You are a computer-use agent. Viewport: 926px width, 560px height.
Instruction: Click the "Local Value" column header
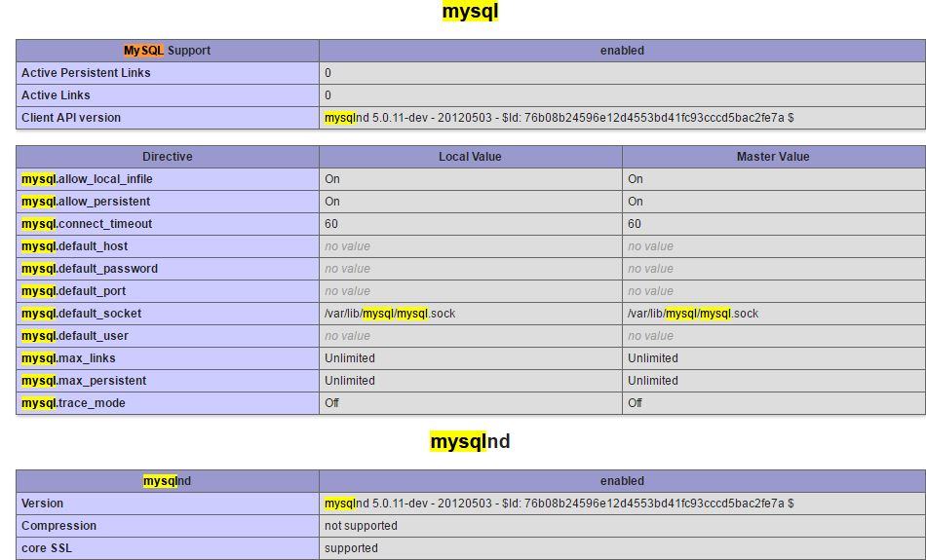(x=470, y=157)
